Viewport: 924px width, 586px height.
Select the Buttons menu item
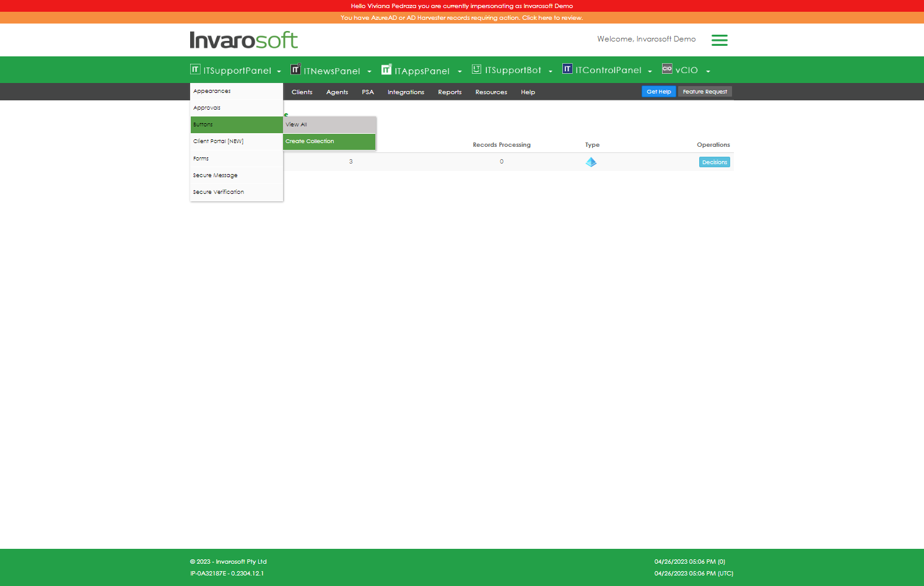click(237, 125)
